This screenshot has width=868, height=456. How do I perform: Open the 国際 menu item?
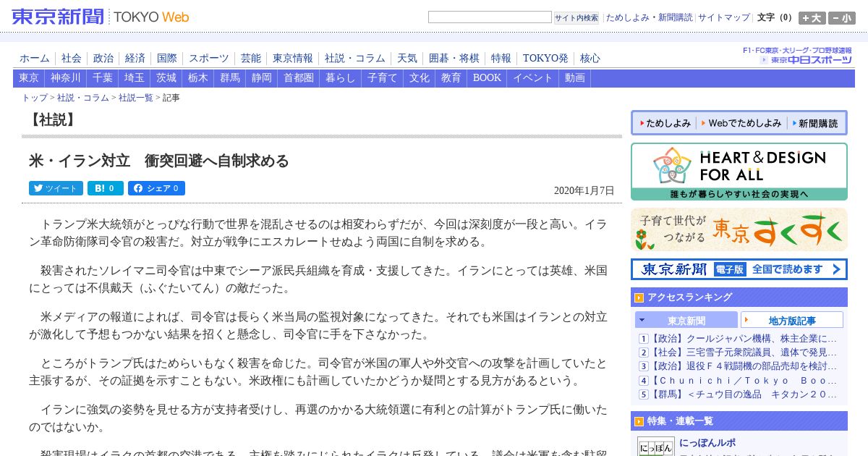pos(167,59)
